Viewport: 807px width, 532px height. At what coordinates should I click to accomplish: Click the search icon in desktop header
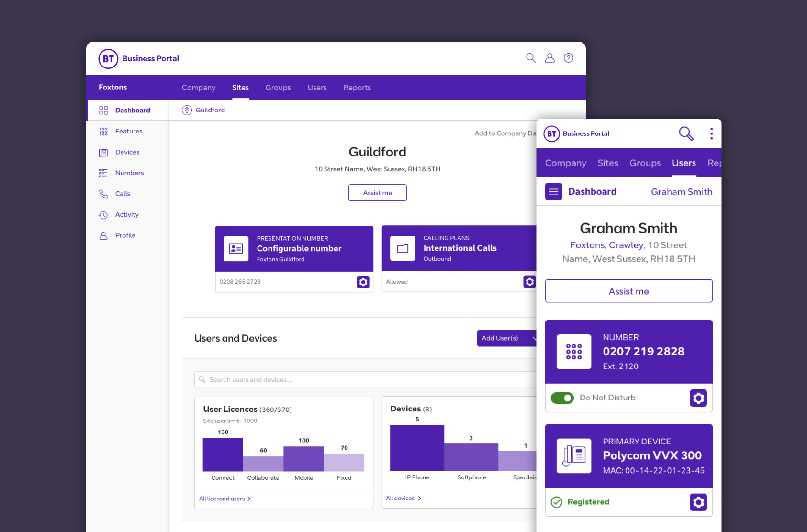531,58
